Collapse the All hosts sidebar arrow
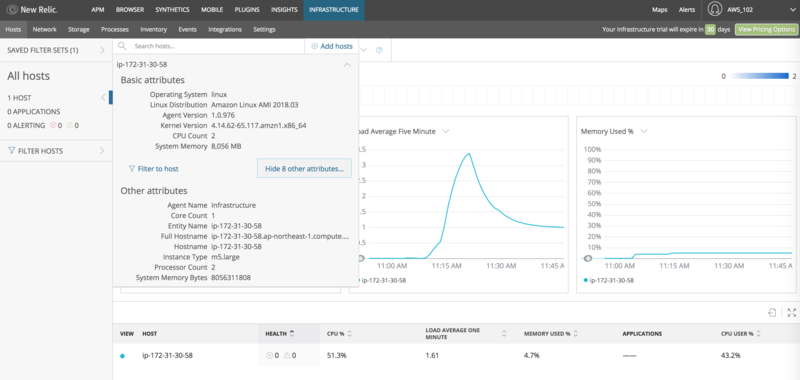This screenshot has height=380, width=800. (103, 97)
